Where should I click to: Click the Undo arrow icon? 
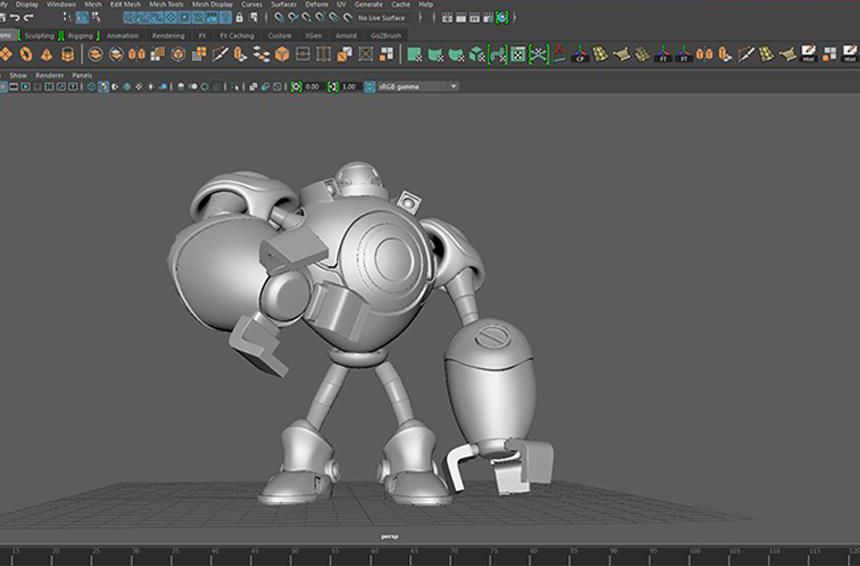click(x=16, y=18)
